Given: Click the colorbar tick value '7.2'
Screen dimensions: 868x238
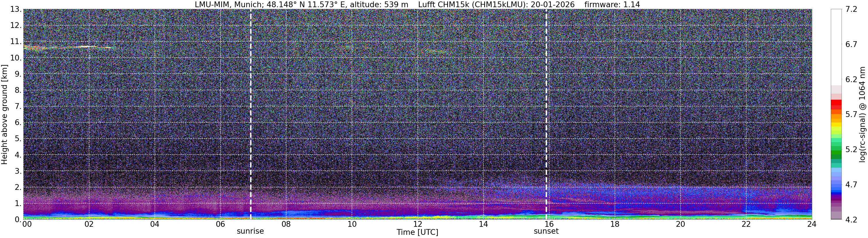Looking at the screenshot, I should pos(851,10).
